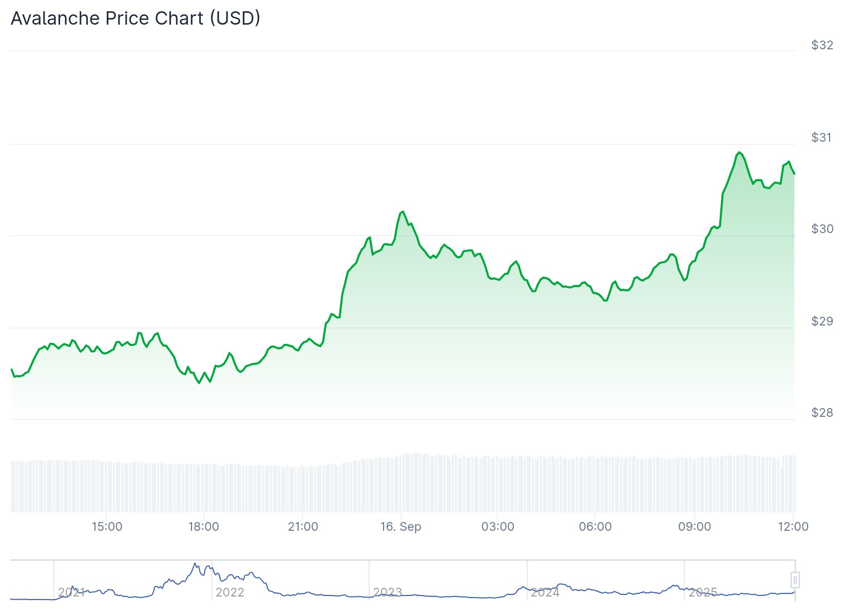Click the $30 price axis label

coord(822,229)
